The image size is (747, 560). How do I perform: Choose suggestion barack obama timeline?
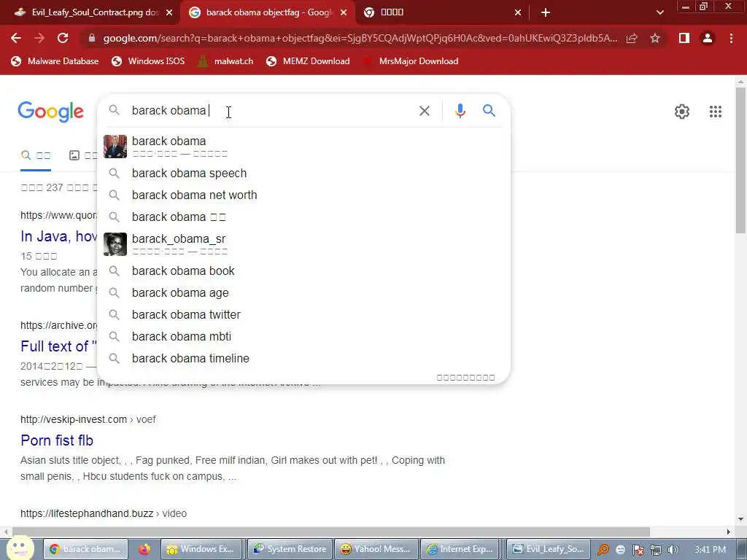[303, 359]
